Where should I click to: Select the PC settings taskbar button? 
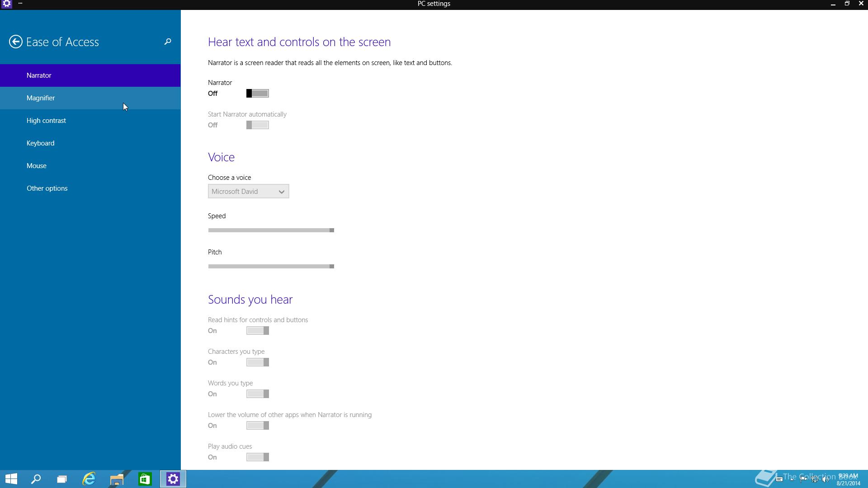(x=173, y=479)
